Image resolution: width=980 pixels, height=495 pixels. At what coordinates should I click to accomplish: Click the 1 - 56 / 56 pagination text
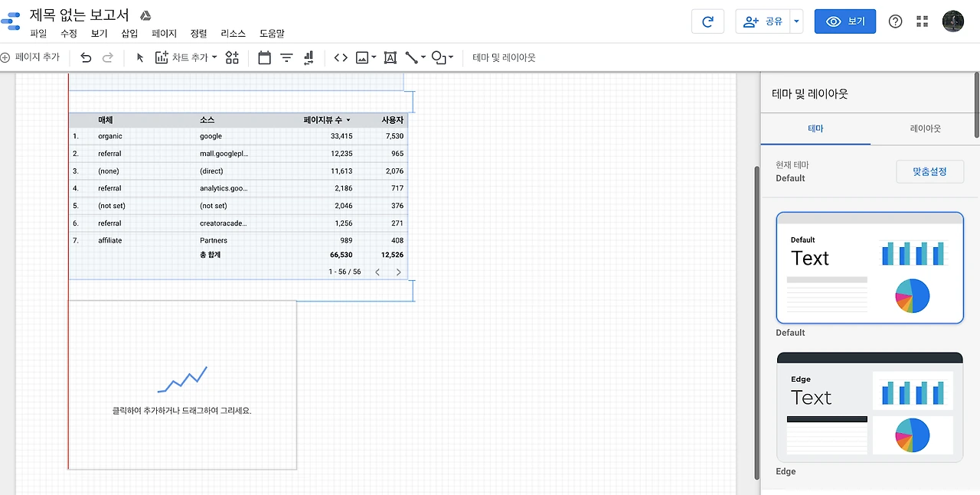[345, 272]
